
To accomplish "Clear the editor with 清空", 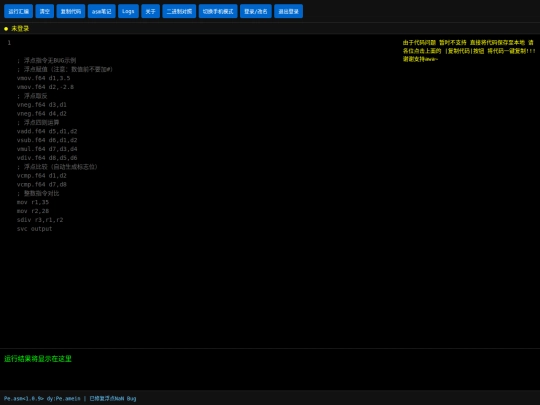I will (x=45, y=11).
